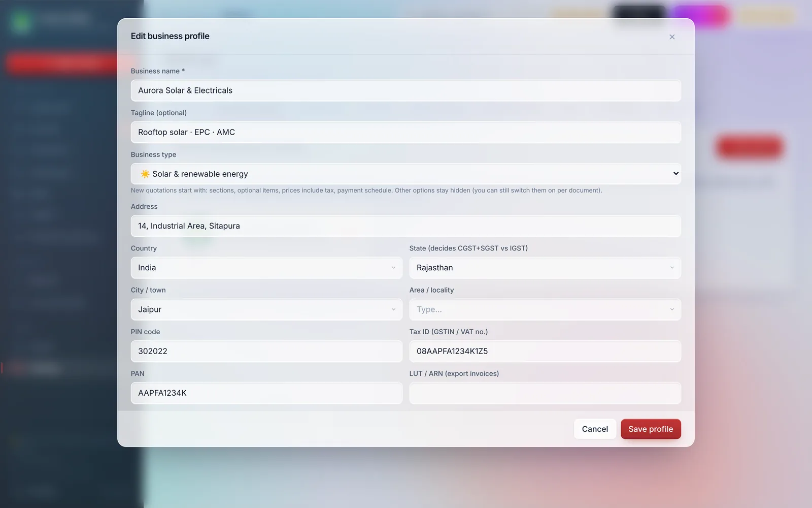Click the Address input field
Image resolution: width=812 pixels, height=508 pixels.
click(405, 226)
